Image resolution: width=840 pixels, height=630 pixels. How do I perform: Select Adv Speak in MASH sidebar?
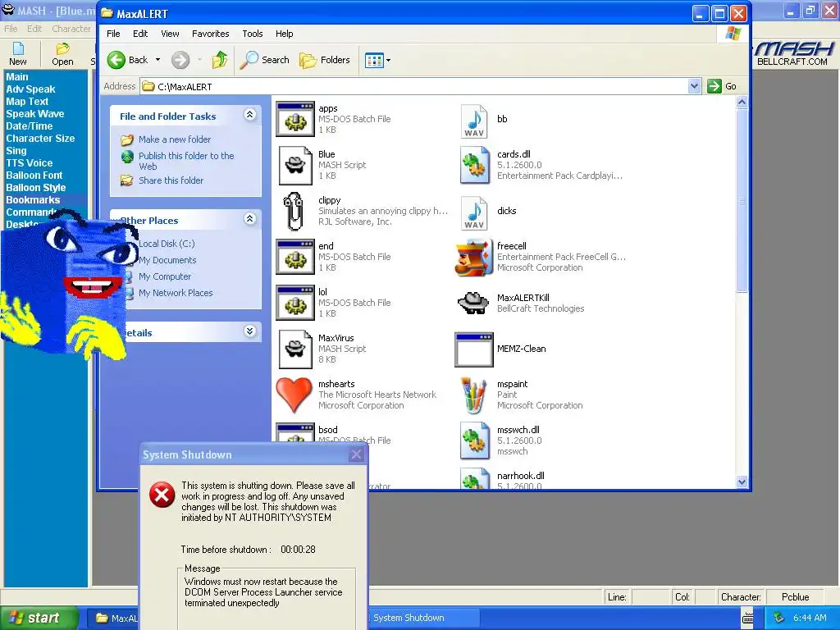click(x=30, y=89)
